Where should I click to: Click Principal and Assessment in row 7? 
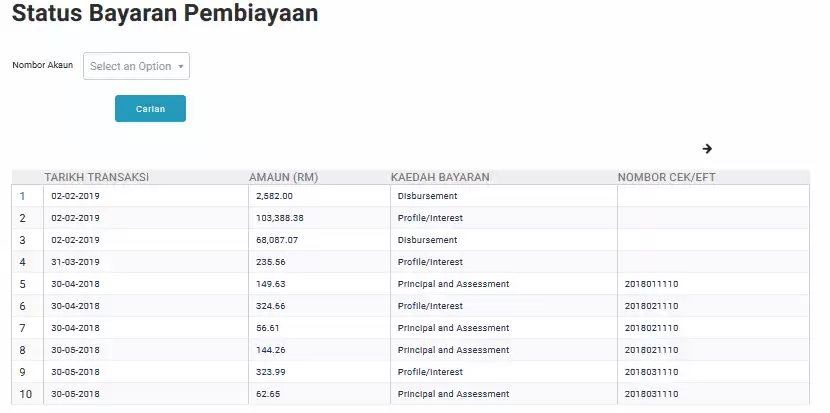453,328
